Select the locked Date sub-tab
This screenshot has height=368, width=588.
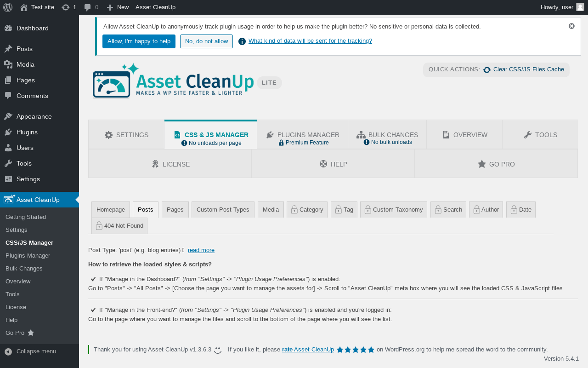coord(521,210)
